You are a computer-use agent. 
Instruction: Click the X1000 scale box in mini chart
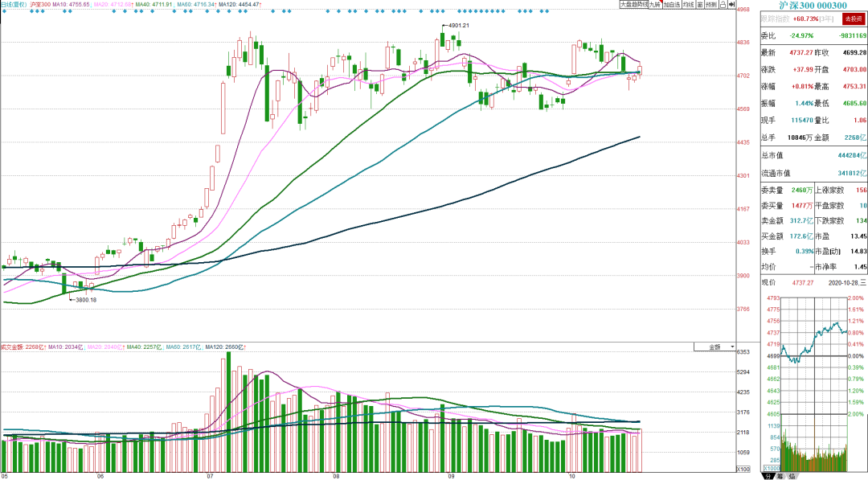coord(771,469)
